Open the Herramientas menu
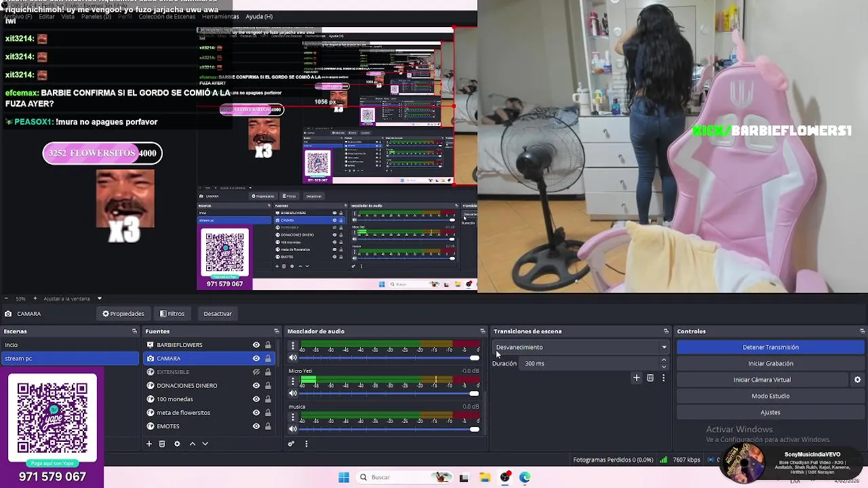Image resolution: width=868 pixels, height=488 pixels. [x=220, y=16]
